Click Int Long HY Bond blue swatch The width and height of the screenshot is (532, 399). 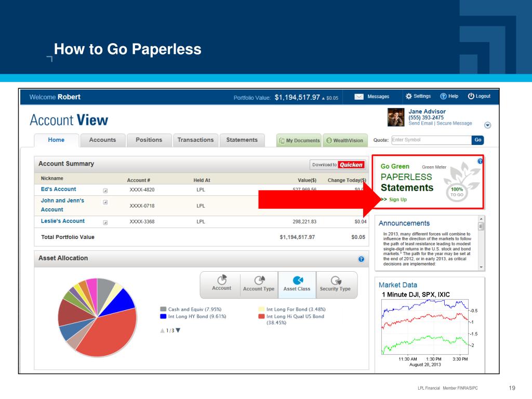pos(163,316)
